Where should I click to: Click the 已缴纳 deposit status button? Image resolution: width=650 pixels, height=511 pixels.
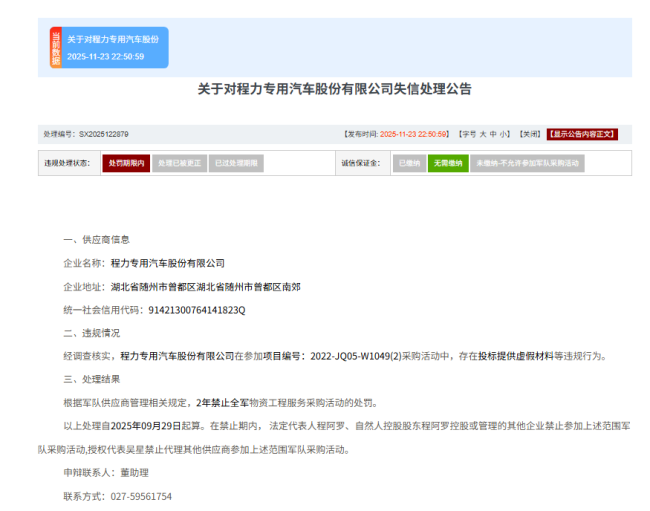click(x=409, y=163)
